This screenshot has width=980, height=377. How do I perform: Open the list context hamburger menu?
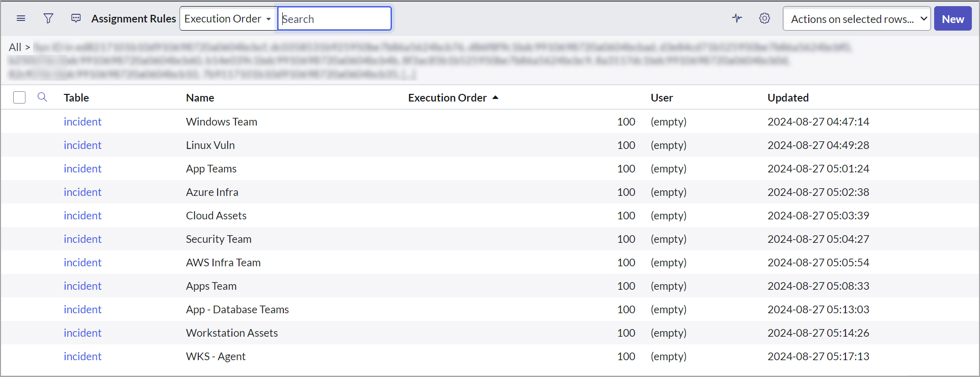pyautogui.click(x=21, y=18)
